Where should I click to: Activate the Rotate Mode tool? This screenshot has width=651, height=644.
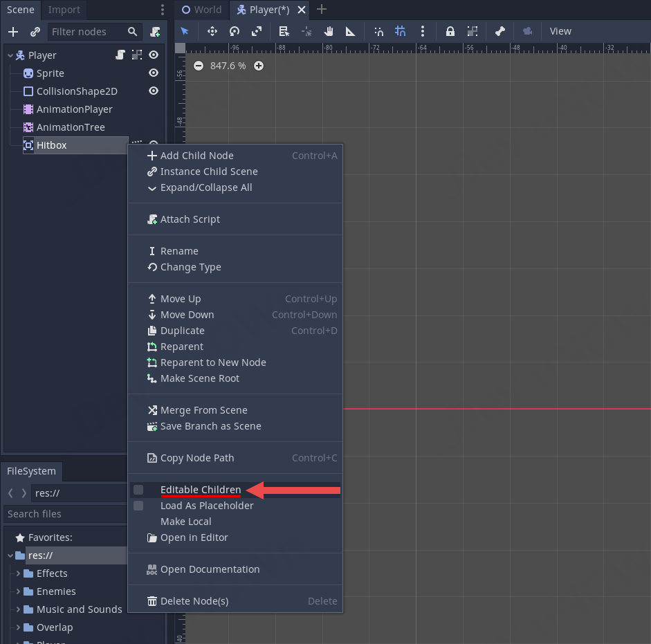coord(235,31)
